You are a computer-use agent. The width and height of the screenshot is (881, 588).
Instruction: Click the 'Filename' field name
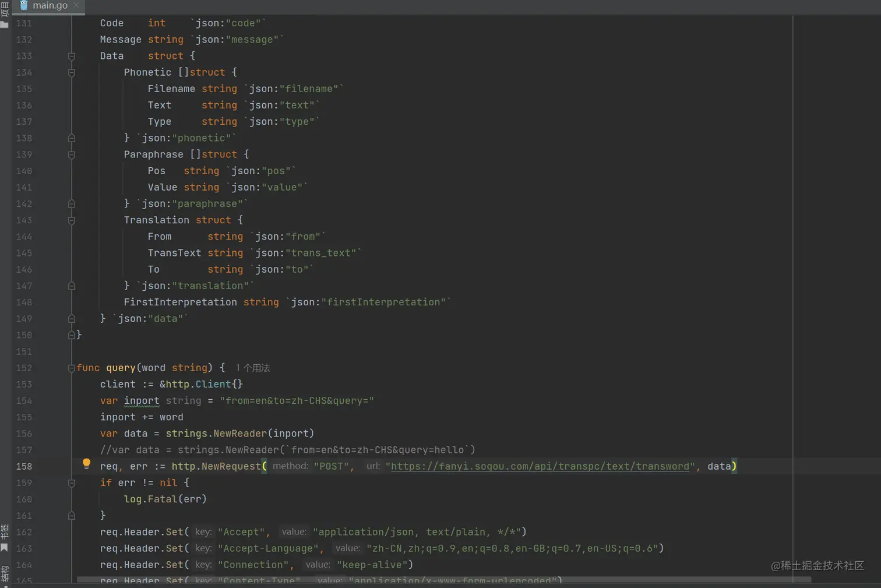[171, 89]
